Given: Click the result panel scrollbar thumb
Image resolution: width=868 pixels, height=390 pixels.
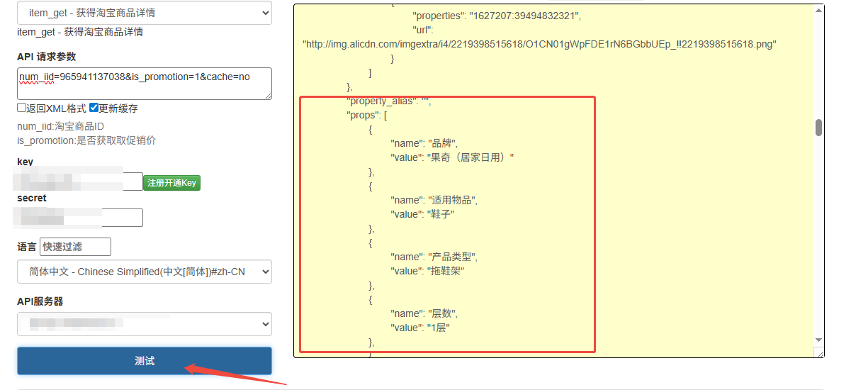Looking at the screenshot, I should [818, 128].
